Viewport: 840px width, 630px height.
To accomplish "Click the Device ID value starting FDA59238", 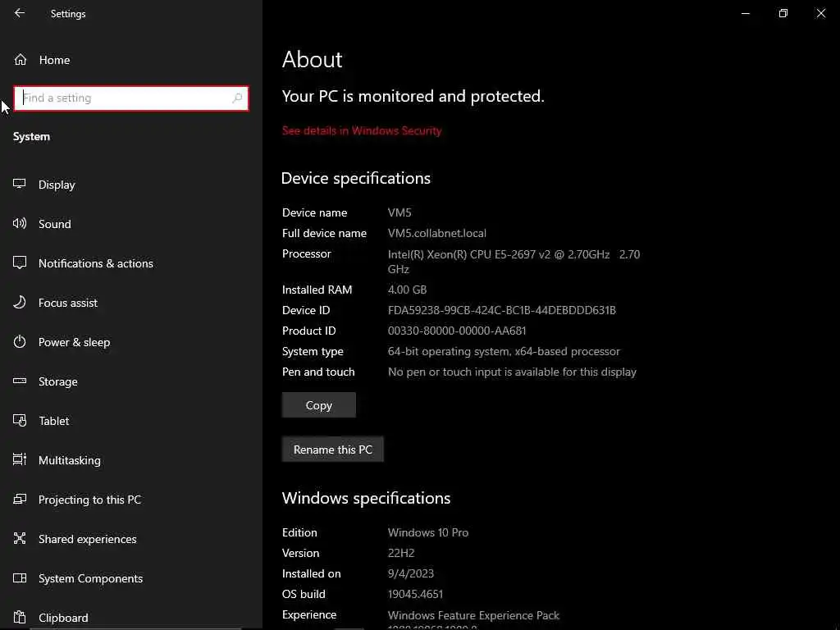I will [502, 310].
